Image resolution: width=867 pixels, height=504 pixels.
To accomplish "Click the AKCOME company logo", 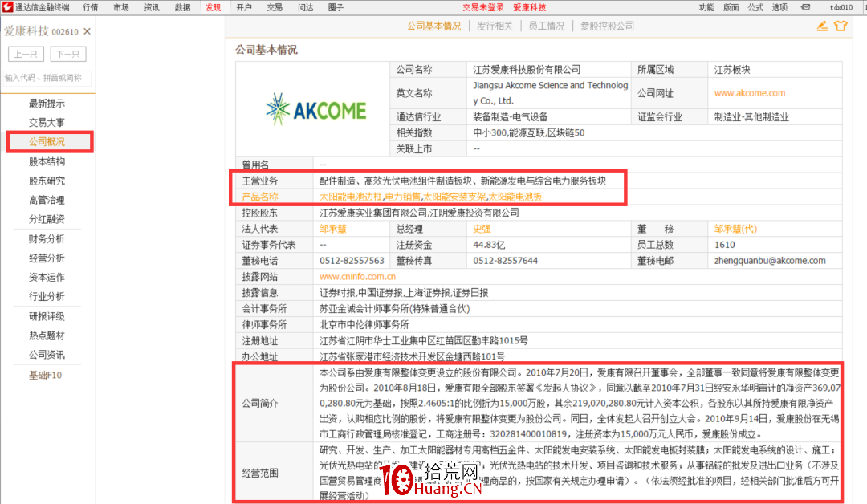I will click(315, 108).
